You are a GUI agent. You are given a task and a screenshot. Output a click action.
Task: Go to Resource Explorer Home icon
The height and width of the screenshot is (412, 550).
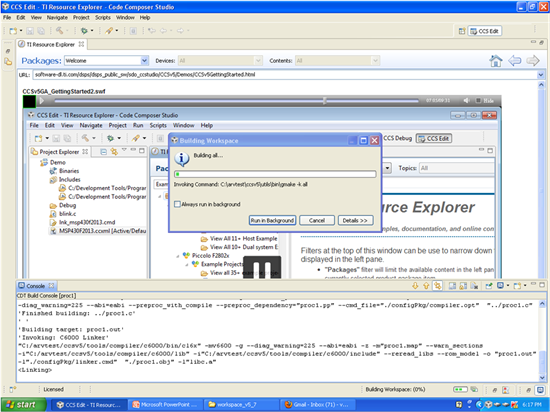496,61
